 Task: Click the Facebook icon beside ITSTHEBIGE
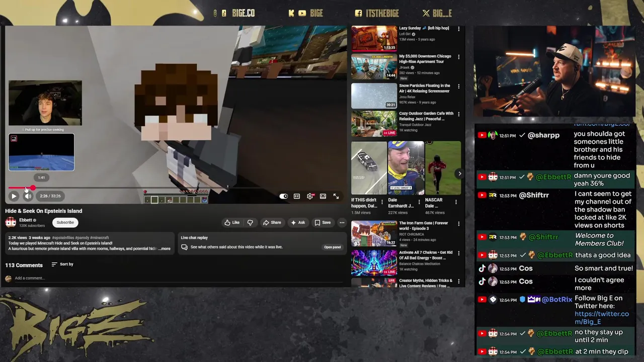pos(358,13)
